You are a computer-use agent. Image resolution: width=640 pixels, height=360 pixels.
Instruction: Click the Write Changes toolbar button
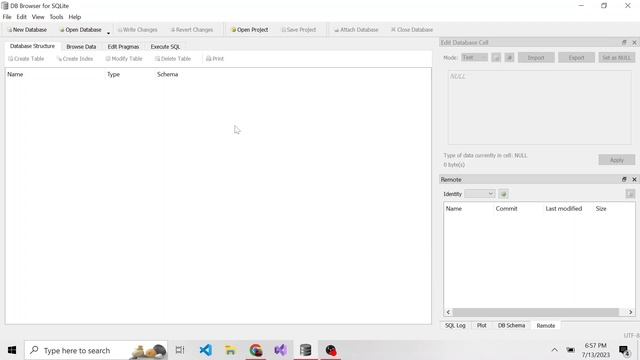point(138,30)
